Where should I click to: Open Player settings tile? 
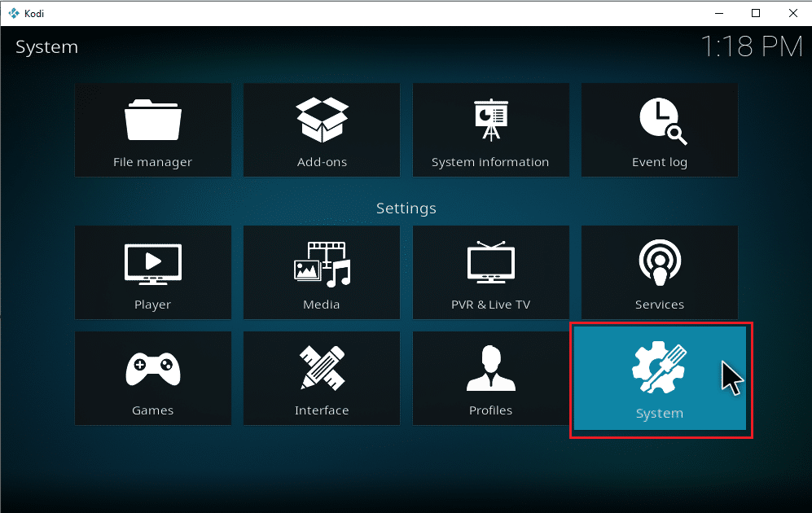point(153,272)
